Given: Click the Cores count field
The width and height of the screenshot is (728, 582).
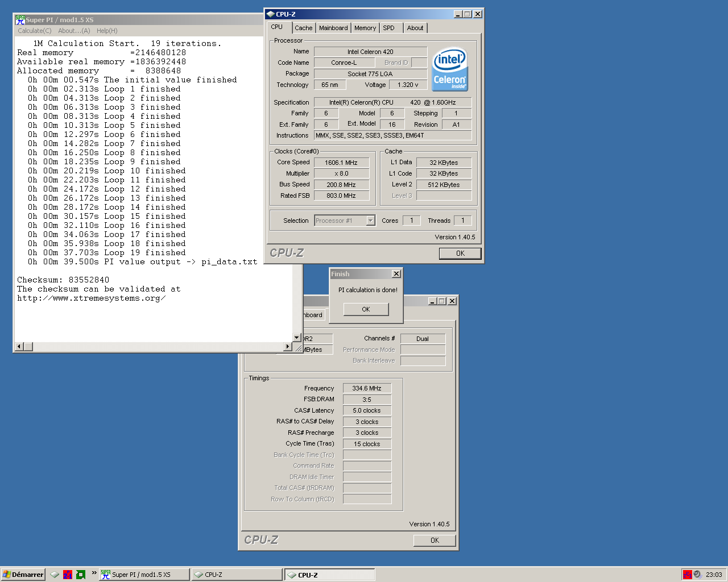Looking at the screenshot, I should (412, 221).
